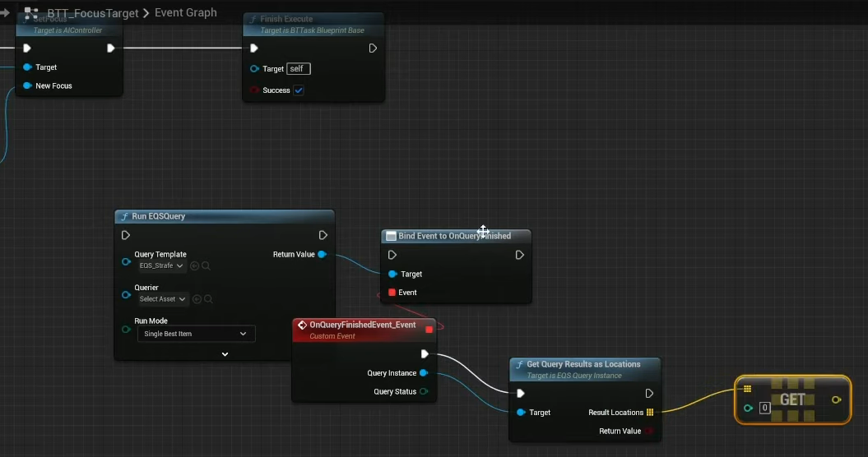Viewport: 868px width, 457px height.
Task: Open the Query Template EQS_Strafe dropdown
Action: coord(161,266)
